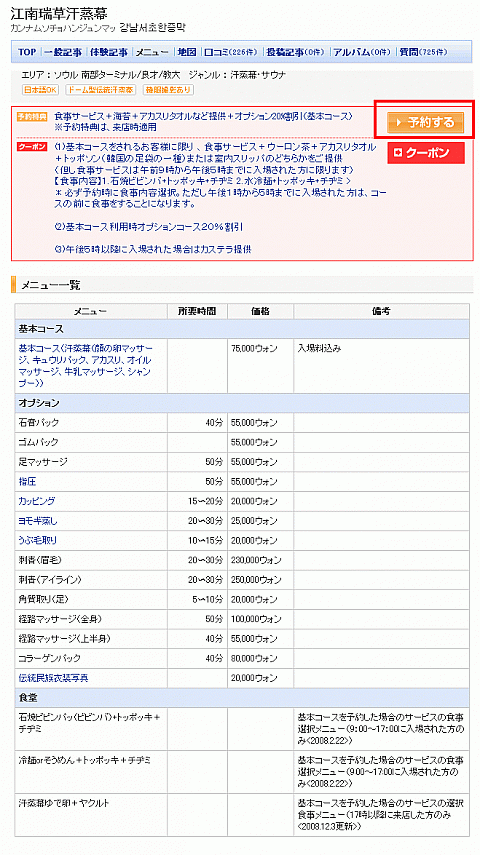480x855 pixels.
Task: Click the 基本コース section header row
Action: click(242, 329)
